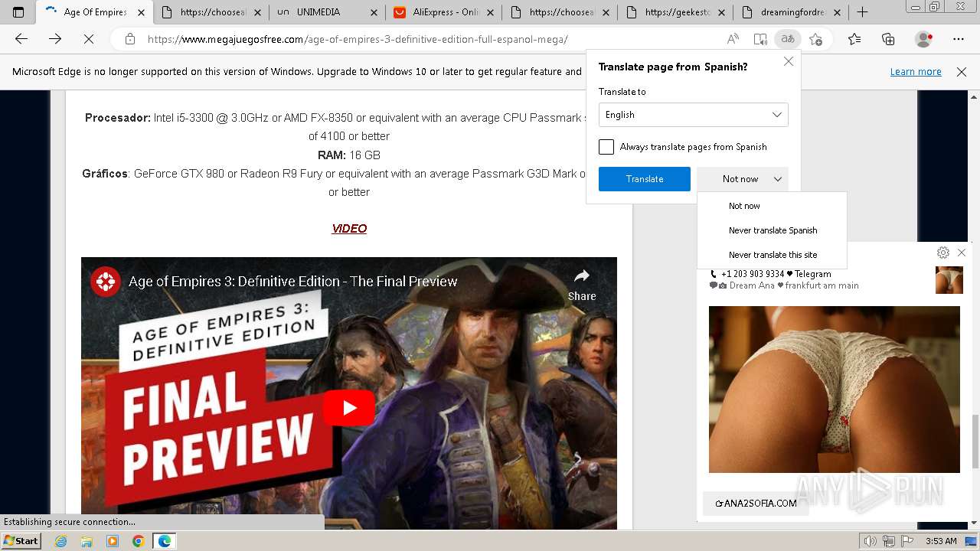Image resolution: width=980 pixels, height=551 pixels.
Task: Switch to UNIMEDIA tab
Action: (327, 12)
